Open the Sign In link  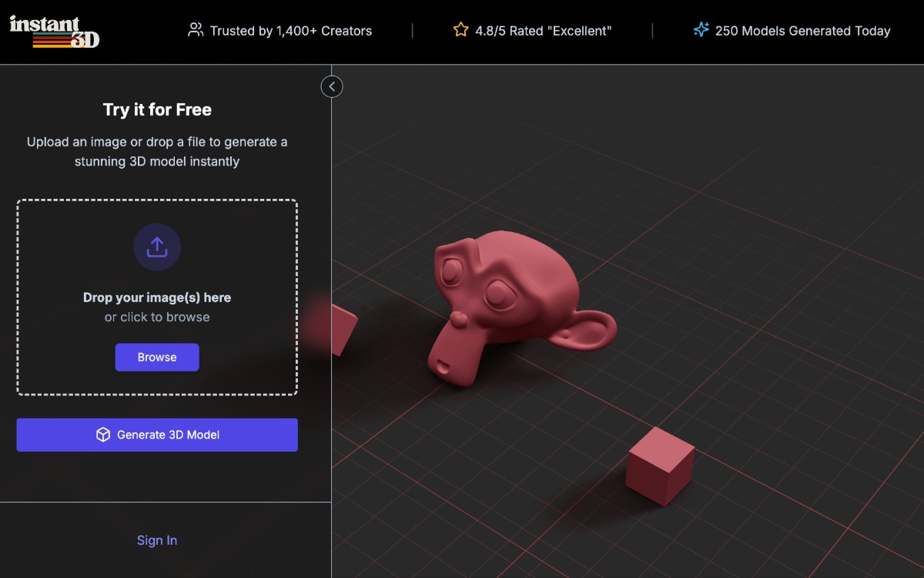(157, 540)
